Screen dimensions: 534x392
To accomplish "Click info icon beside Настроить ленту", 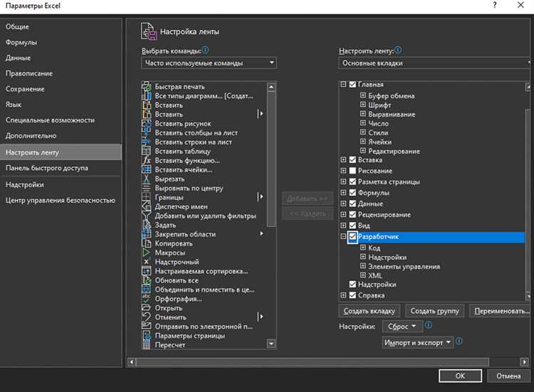I will (398, 50).
